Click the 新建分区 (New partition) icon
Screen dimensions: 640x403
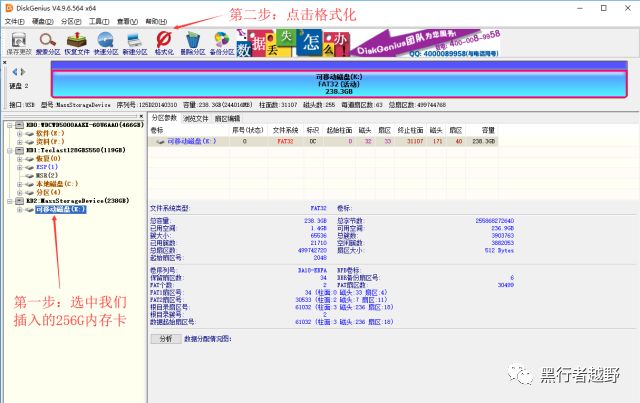click(134, 41)
